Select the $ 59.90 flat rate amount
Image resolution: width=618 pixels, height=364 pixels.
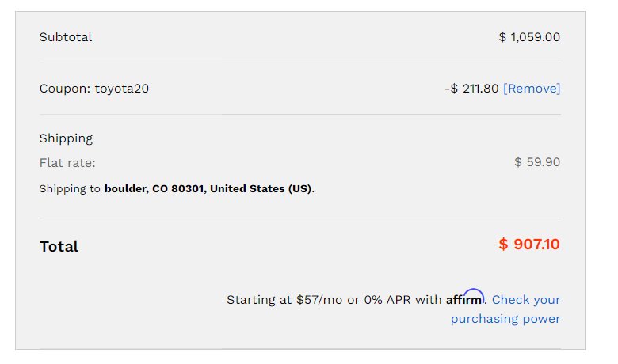point(537,162)
